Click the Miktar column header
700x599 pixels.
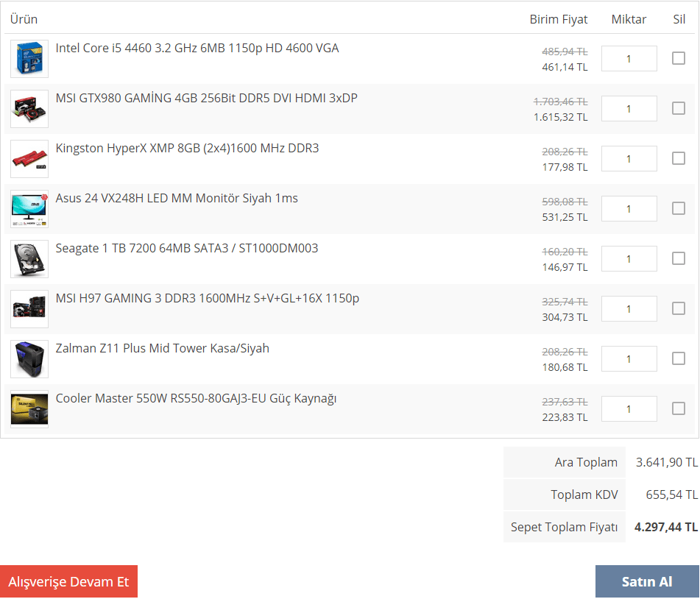pyautogui.click(x=629, y=19)
